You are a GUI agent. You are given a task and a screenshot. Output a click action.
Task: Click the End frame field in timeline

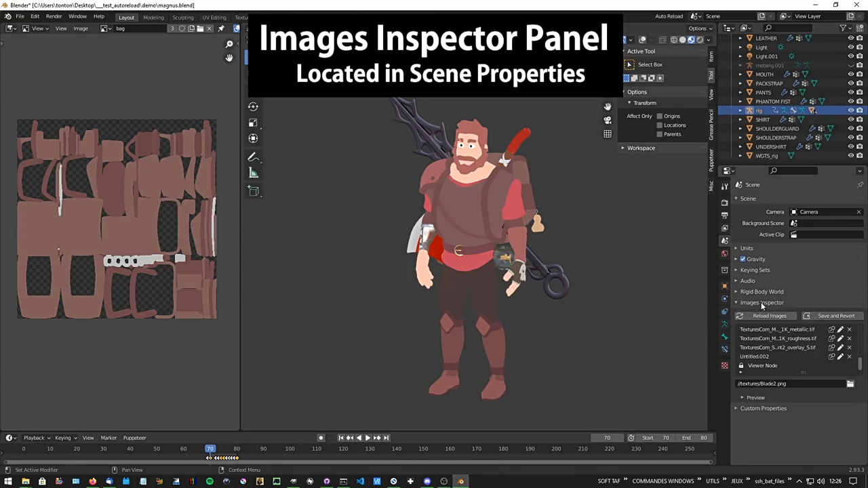(x=694, y=438)
